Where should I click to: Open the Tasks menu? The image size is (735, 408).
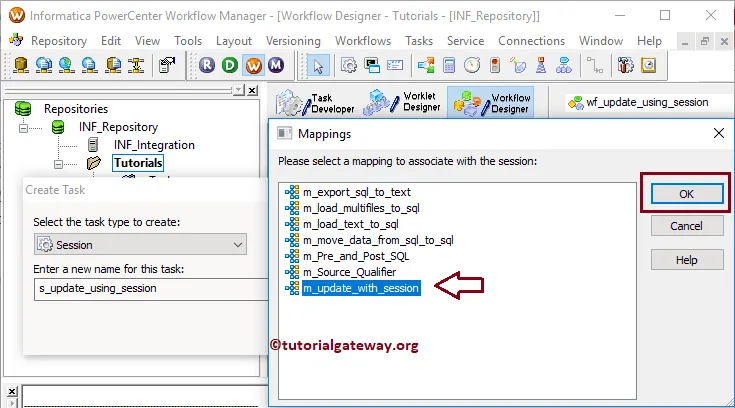[419, 41]
